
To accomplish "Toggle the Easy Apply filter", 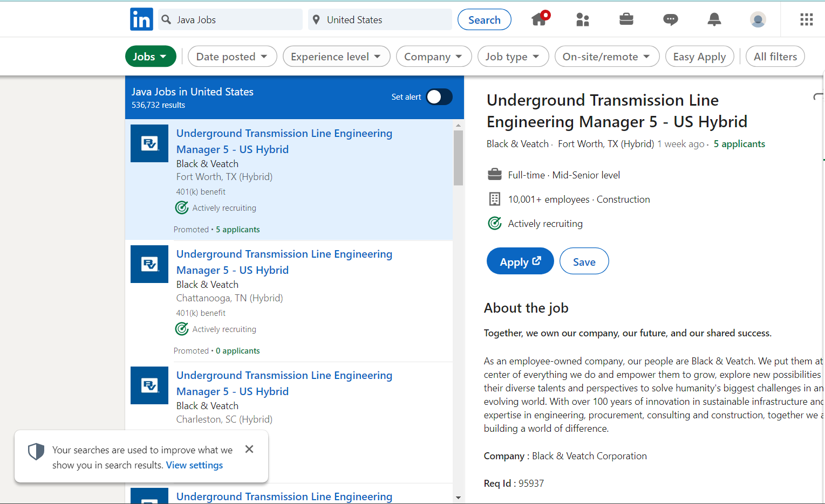I will pos(700,57).
